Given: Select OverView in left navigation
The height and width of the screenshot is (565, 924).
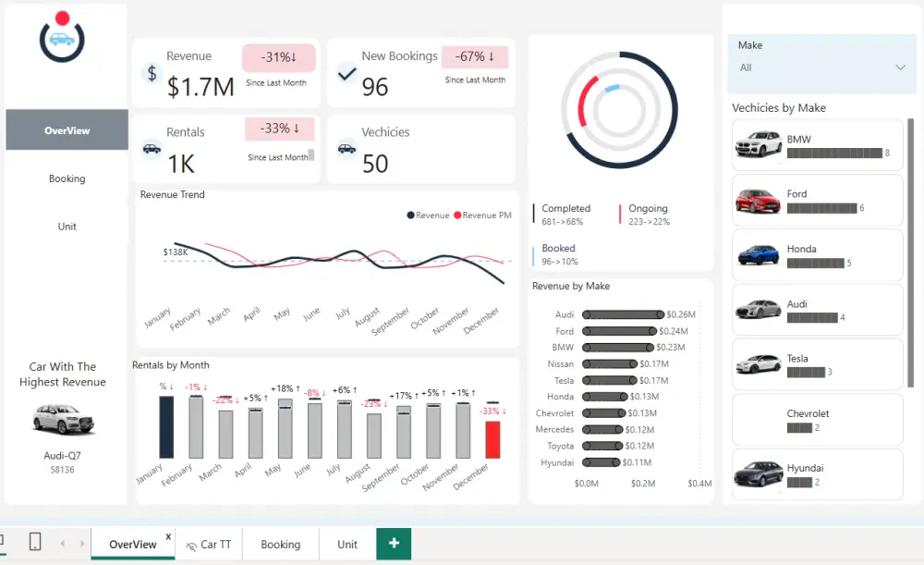Looking at the screenshot, I should (x=67, y=129).
